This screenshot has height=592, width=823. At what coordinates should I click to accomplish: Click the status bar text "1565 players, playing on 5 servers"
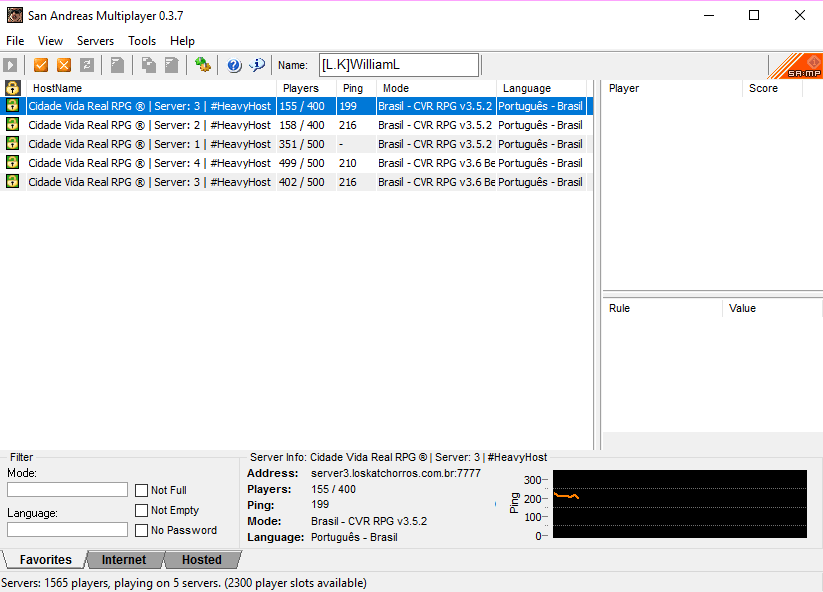tap(131, 583)
